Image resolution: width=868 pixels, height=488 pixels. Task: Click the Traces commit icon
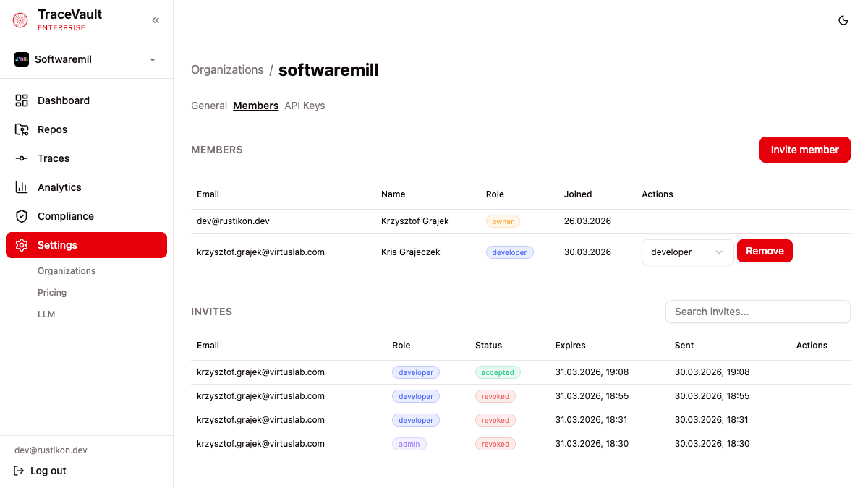22,158
